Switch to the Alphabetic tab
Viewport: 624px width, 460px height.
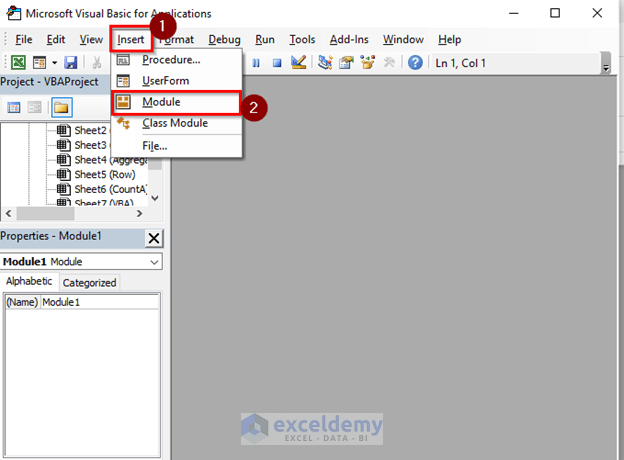(x=29, y=281)
